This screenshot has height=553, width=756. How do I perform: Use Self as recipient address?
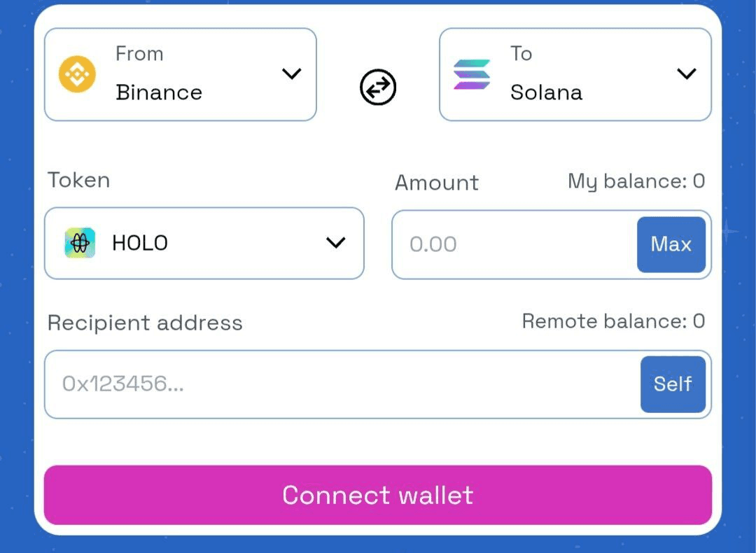click(673, 384)
